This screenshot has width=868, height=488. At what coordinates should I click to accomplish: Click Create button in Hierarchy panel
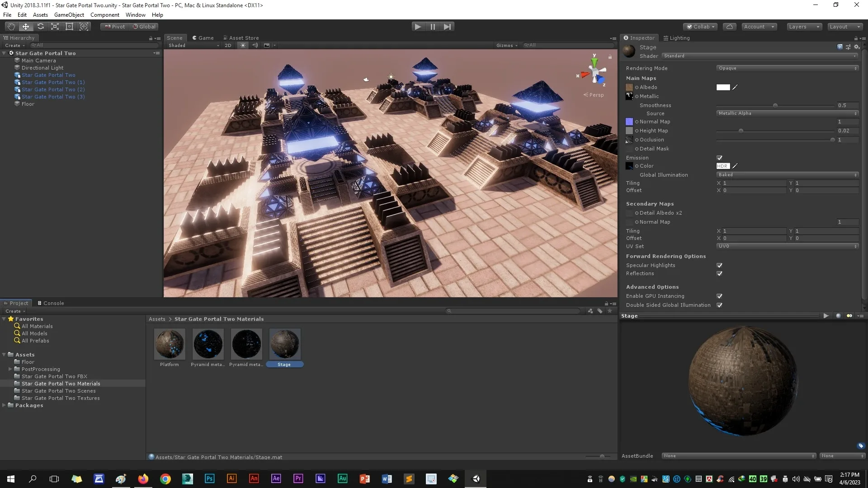point(14,45)
